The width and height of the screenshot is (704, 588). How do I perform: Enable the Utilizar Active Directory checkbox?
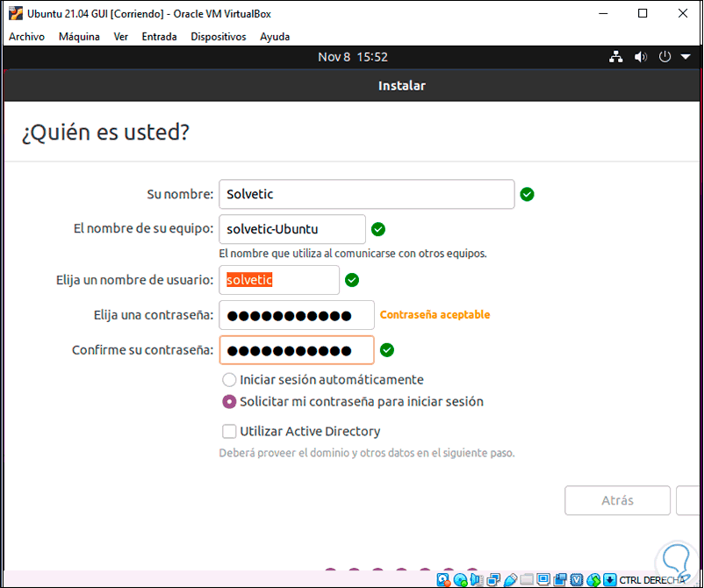tap(229, 432)
